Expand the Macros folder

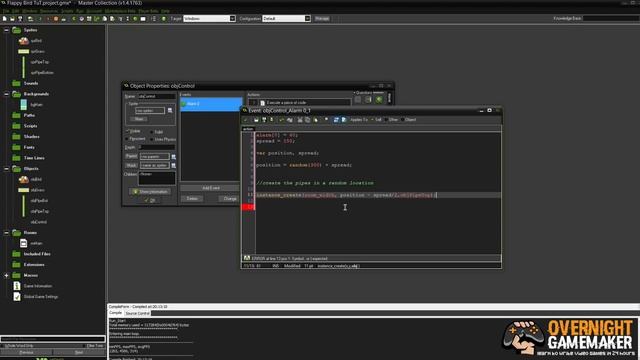pos(6,276)
